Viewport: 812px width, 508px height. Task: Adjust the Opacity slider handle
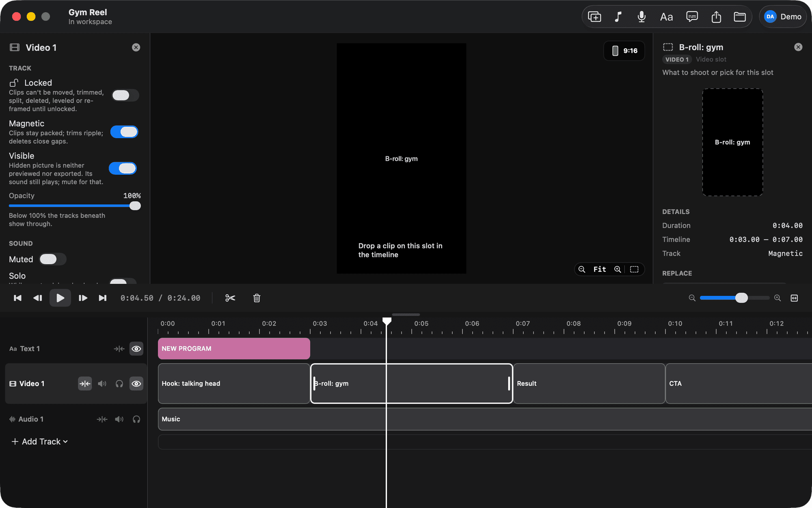(135, 206)
